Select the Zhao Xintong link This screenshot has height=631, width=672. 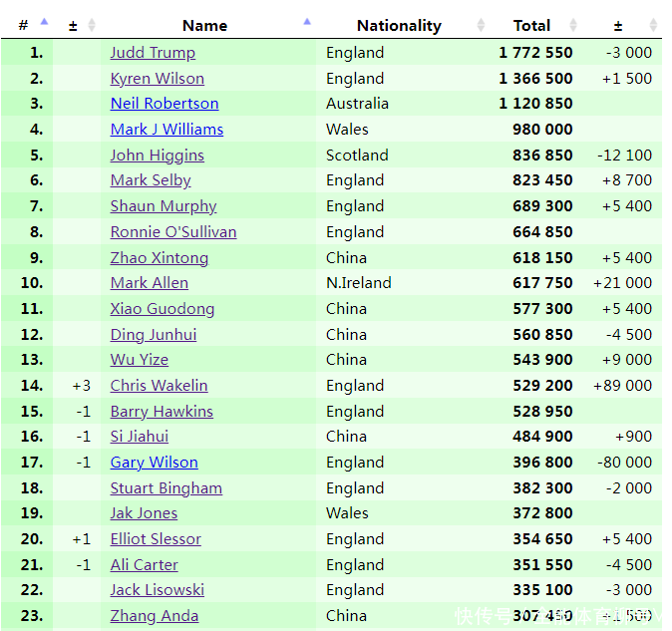(x=159, y=258)
